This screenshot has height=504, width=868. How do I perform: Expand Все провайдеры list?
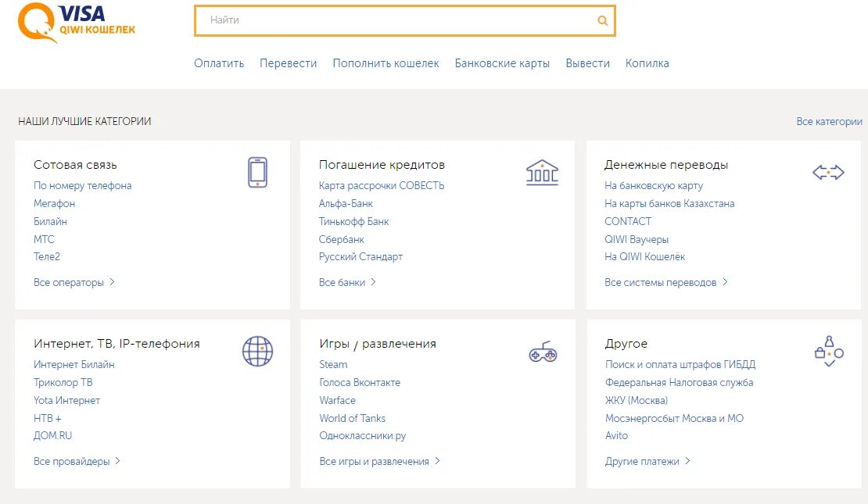tap(77, 461)
